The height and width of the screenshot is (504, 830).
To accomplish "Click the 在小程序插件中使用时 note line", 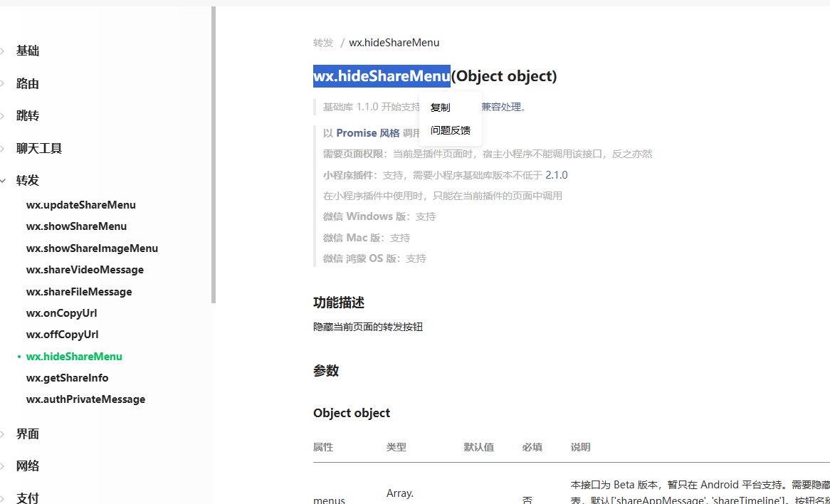I will point(443,196).
